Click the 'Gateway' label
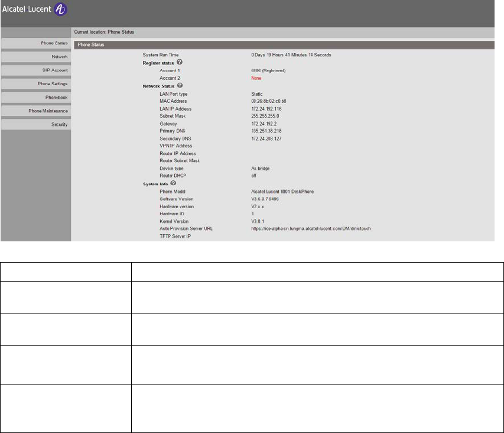Screen dimensions: 504x433 [x=168, y=124]
